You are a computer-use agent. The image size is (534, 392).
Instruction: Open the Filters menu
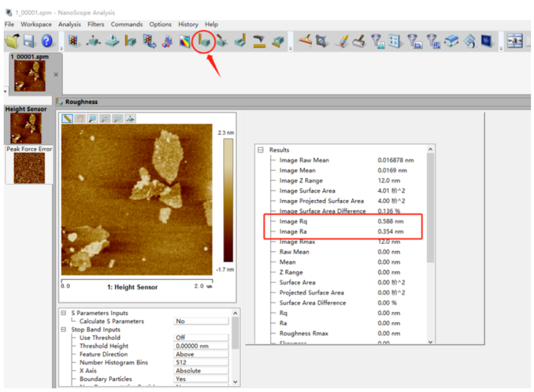(x=95, y=24)
